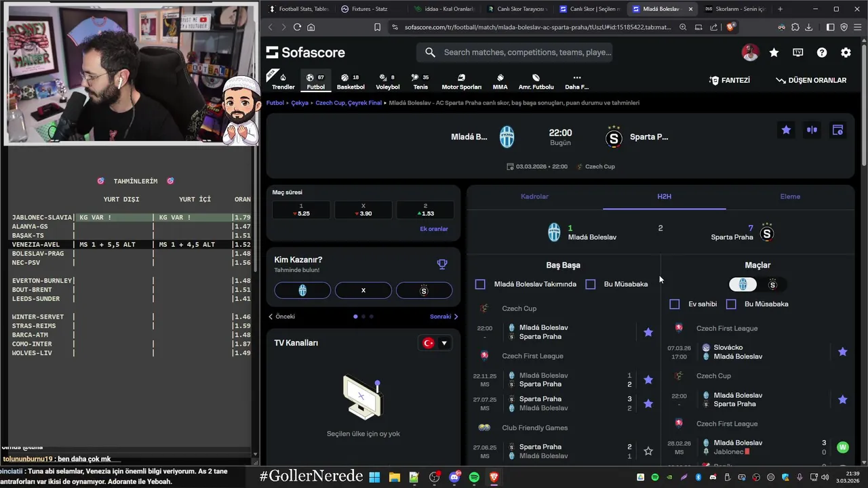This screenshot has height=488, width=868.
Task: Open the compare teams icon in match header
Action: click(x=812, y=129)
